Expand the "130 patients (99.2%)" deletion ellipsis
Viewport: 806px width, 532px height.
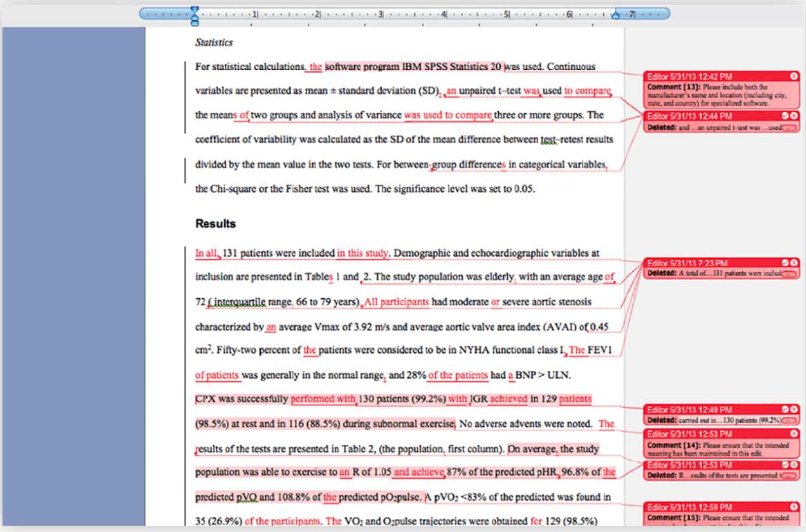click(789, 421)
